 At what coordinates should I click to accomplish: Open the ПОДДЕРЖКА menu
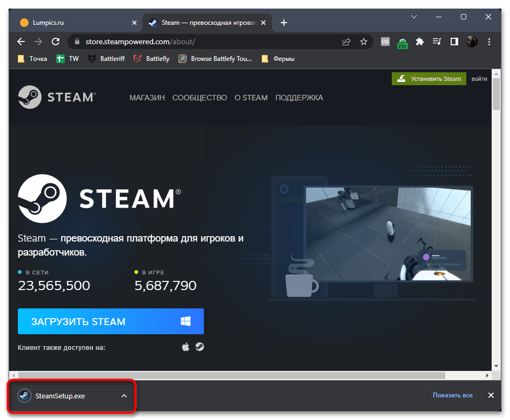coord(299,98)
